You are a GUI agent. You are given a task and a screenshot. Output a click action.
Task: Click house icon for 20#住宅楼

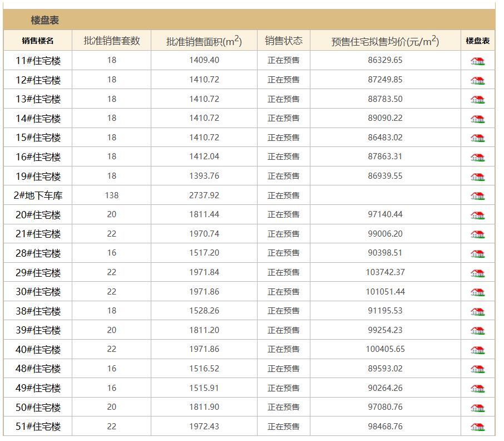pos(477,215)
